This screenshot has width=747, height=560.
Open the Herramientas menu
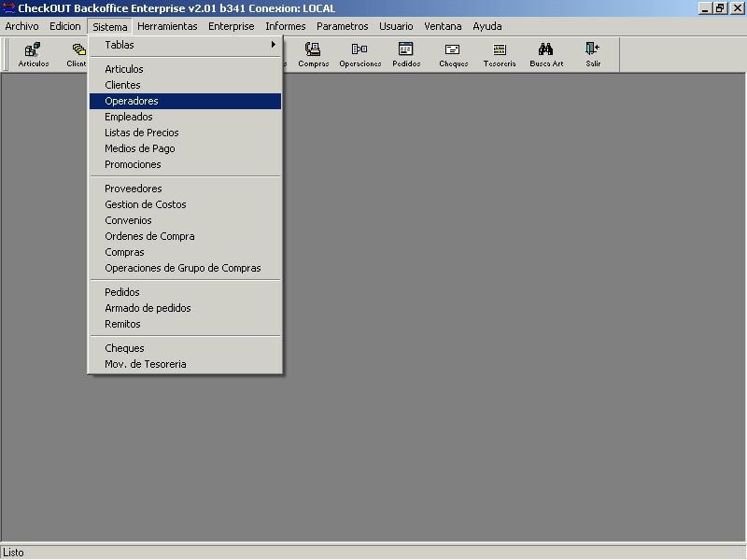tap(167, 26)
